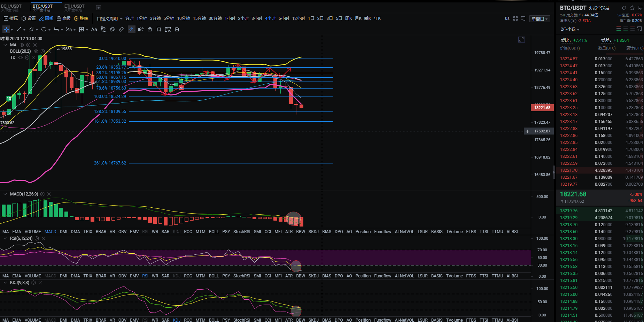The height and width of the screenshot is (322, 644).
Task: Open the 单窗口 window layout dropdown
Action: click(540, 19)
